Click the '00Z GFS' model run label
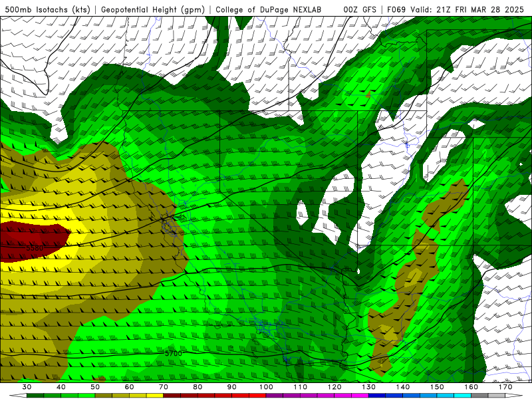This screenshot has height=399, width=532. point(360,9)
